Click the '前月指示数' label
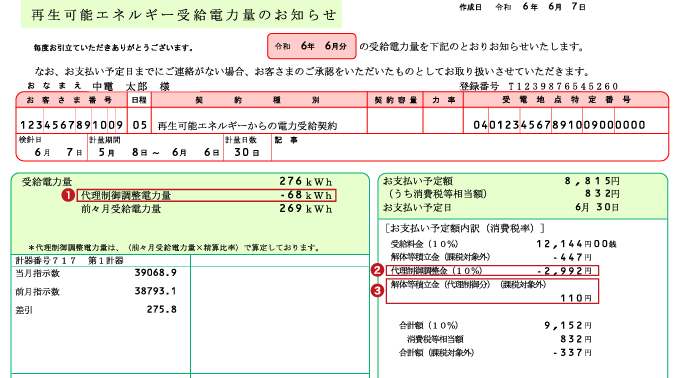 click(38, 292)
